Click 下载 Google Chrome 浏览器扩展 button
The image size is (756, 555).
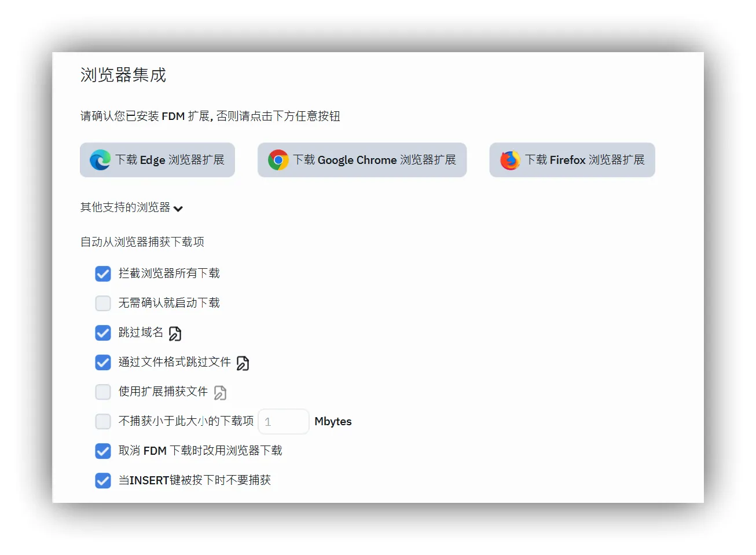[x=374, y=160]
